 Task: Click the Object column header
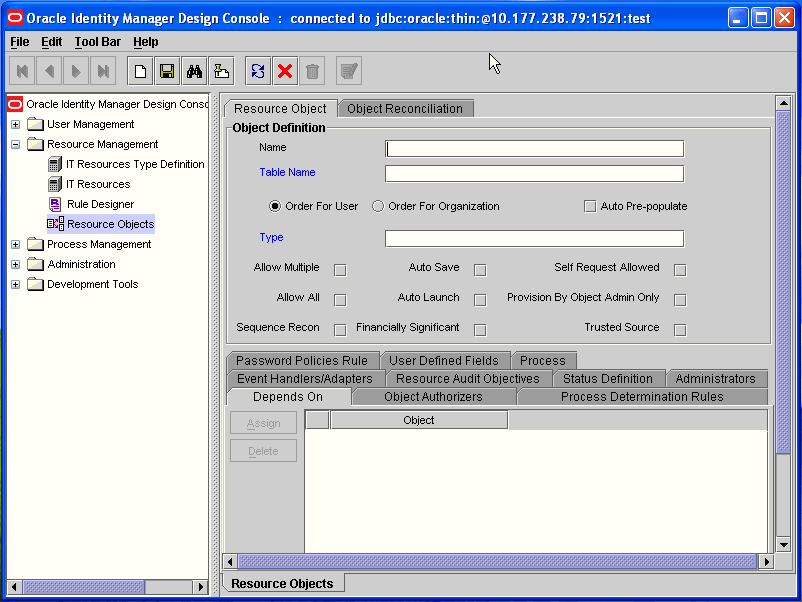pos(419,420)
